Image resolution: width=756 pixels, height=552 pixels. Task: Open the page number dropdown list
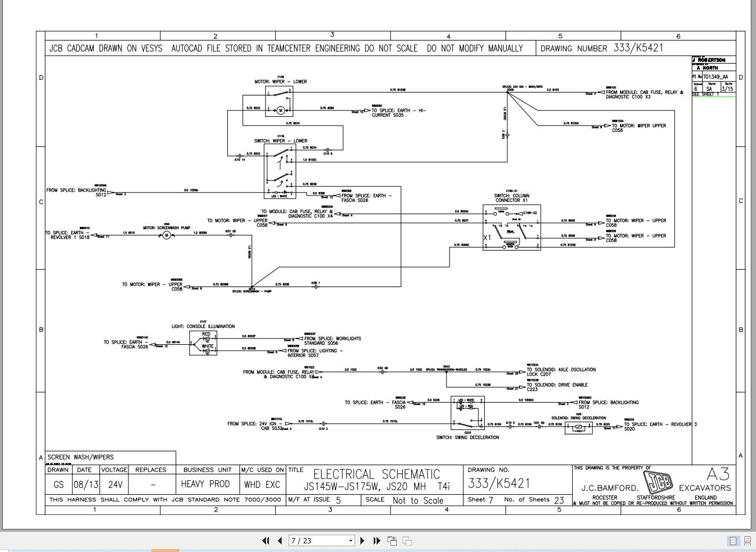click(x=351, y=540)
